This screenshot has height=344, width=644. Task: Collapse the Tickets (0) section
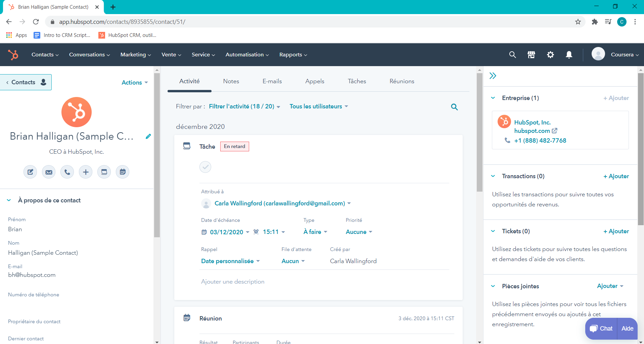pyautogui.click(x=493, y=231)
